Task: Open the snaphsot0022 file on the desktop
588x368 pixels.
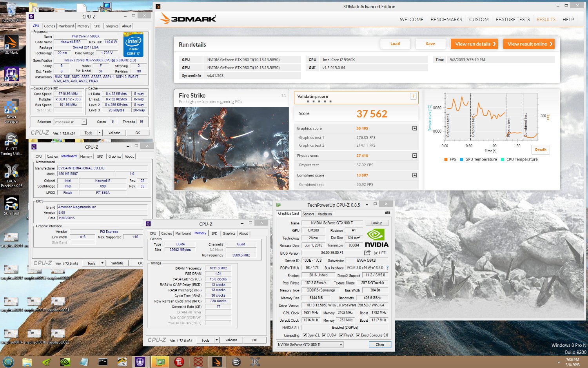Action: [x=58, y=336]
